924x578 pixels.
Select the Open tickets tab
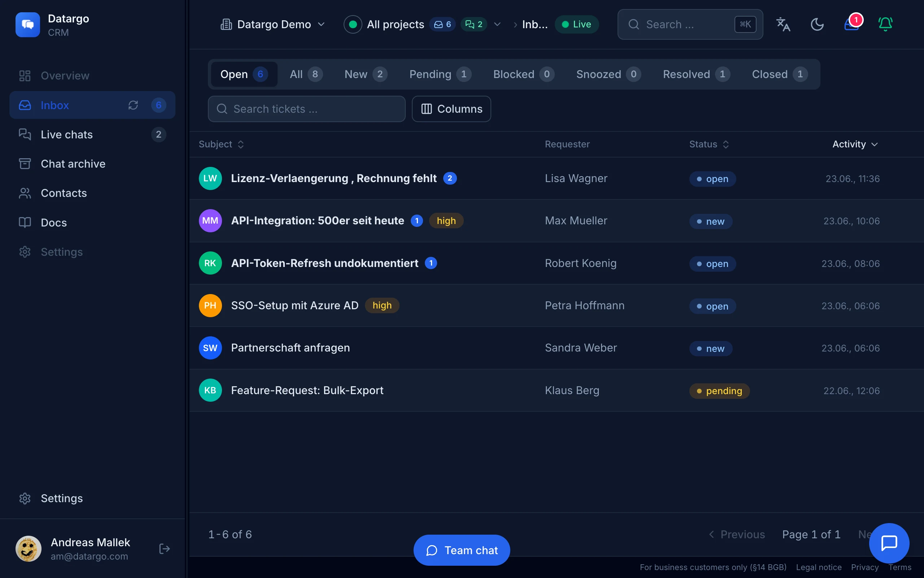244,74
